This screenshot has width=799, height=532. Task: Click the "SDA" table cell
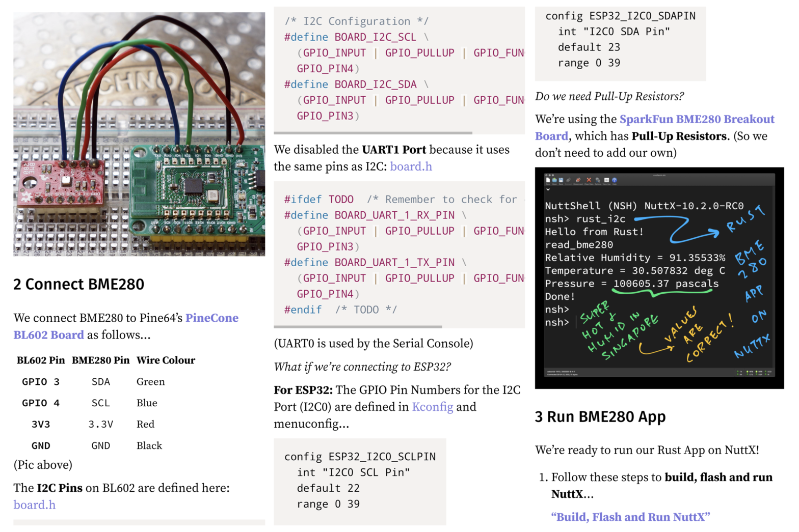[101, 382]
